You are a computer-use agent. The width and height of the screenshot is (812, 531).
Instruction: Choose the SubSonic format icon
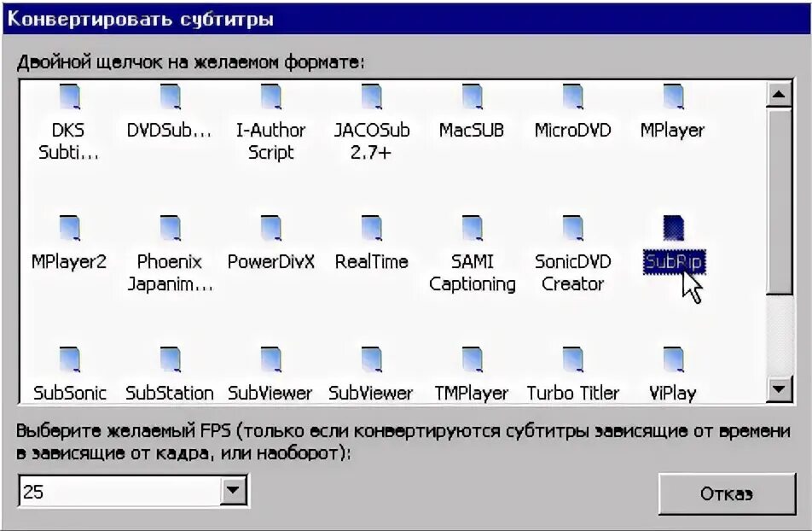[x=70, y=360]
